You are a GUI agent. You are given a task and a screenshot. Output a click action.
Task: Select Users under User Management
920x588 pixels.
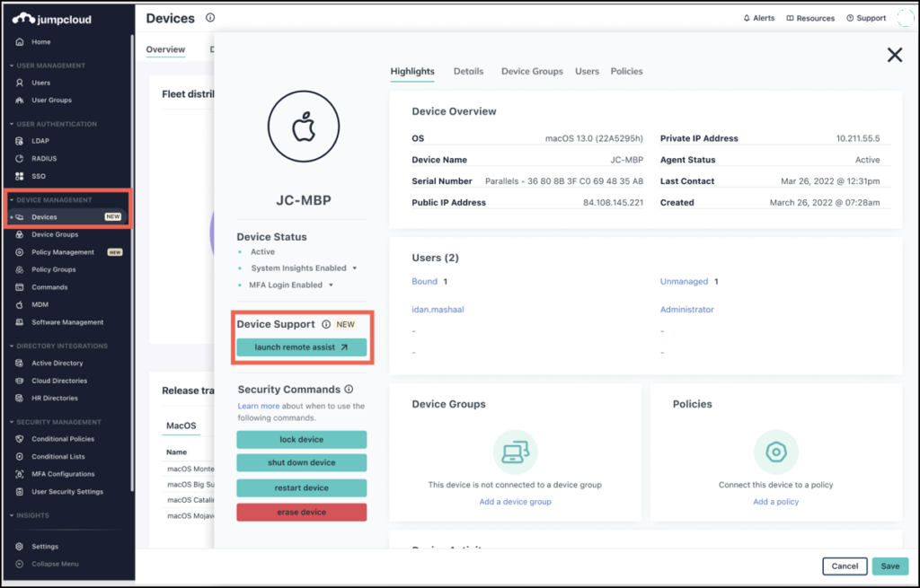point(40,83)
